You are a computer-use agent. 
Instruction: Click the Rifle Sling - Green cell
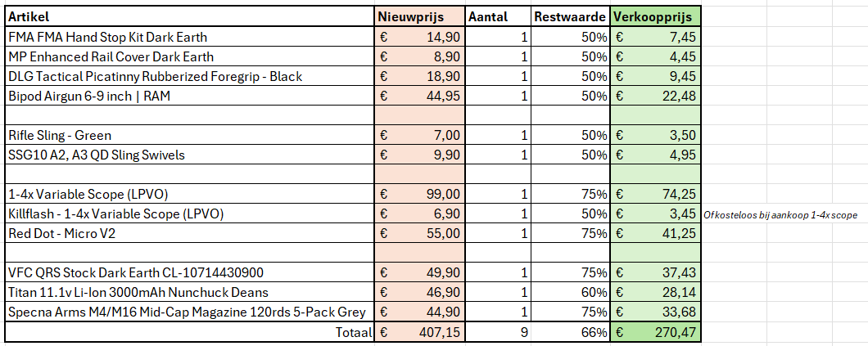pyautogui.click(x=188, y=135)
